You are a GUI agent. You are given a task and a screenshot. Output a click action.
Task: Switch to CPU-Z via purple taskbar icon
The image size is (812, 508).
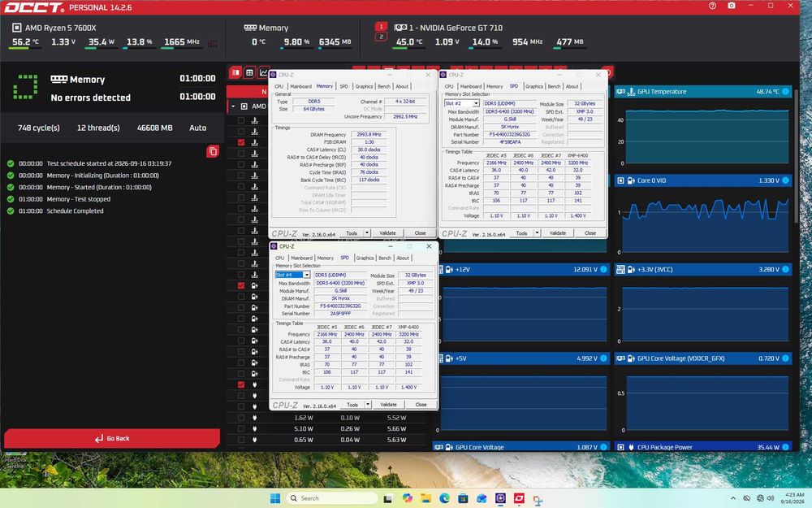500,498
